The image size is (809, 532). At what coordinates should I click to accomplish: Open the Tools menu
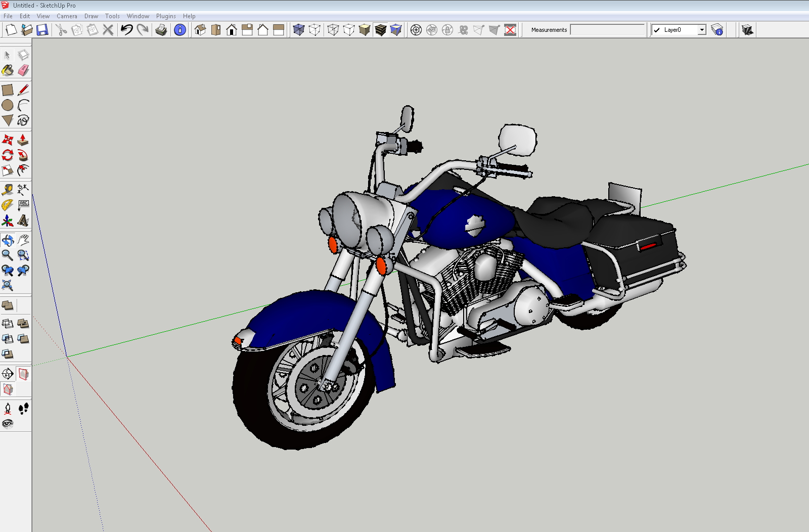pyautogui.click(x=113, y=16)
